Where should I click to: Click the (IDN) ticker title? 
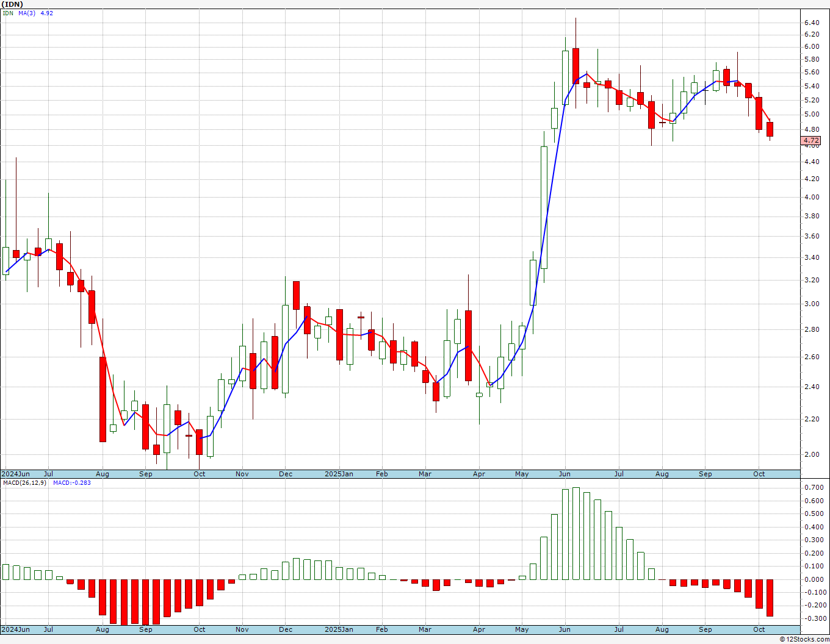(x=12, y=4)
